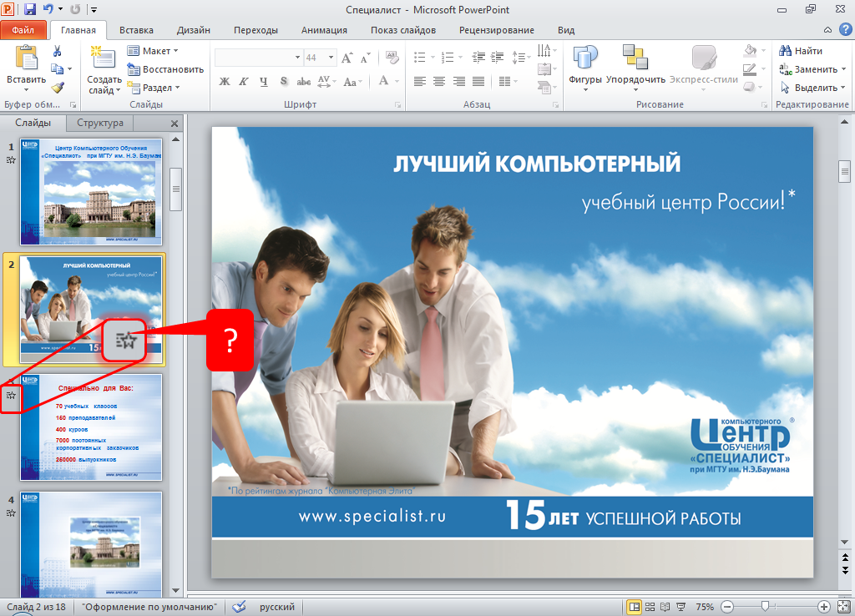Image resolution: width=855 pixels, height=616 pixels.
Task: Toggle Normal view button in status bar
Action: pos(635,607)
